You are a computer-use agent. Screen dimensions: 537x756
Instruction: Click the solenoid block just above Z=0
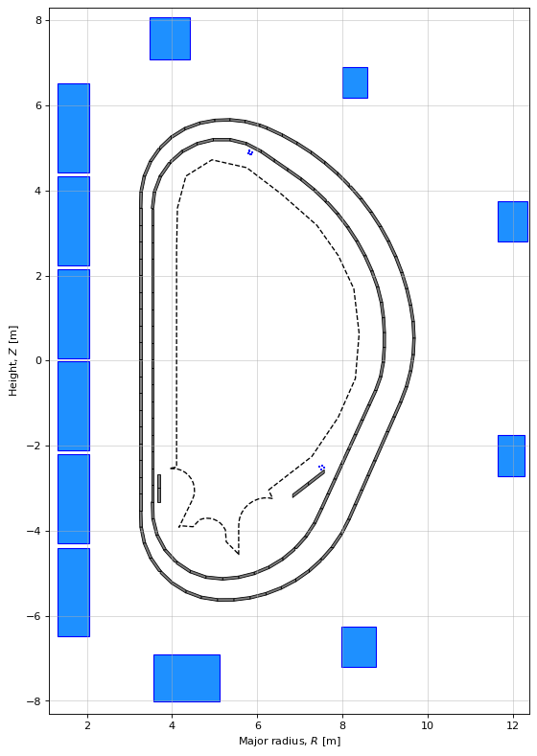click(74, 314)
